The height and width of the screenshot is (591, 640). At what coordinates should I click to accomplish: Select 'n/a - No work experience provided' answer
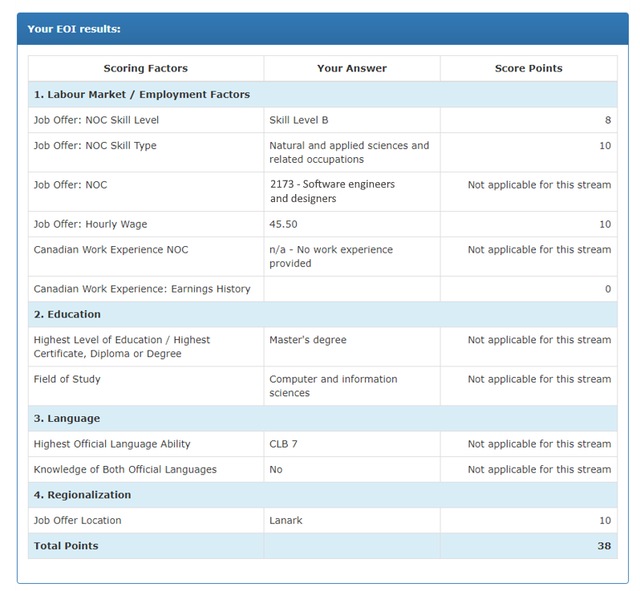click(331, 256)
